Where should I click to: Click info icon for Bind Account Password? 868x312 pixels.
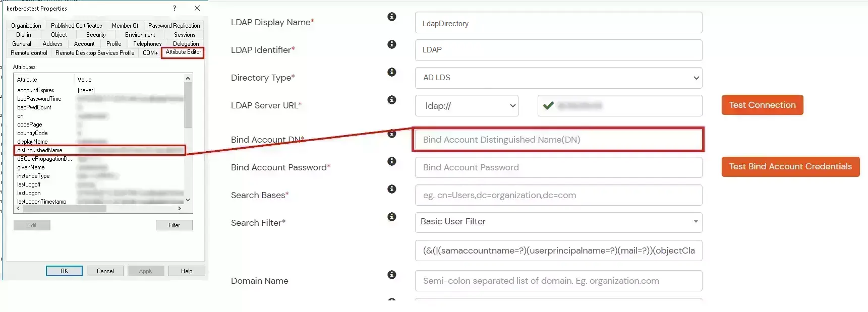pos(391,161)
